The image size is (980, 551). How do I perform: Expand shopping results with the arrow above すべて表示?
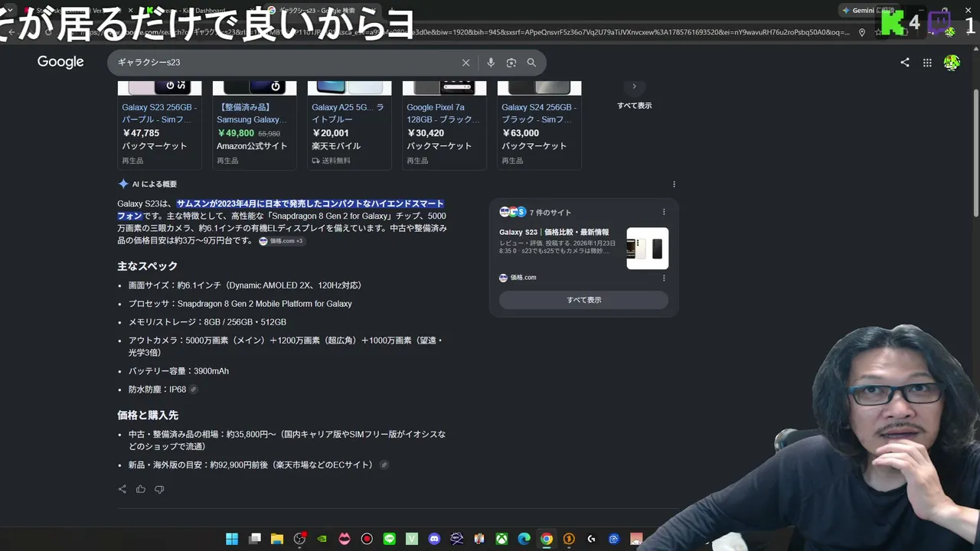[x=634, y=86]
